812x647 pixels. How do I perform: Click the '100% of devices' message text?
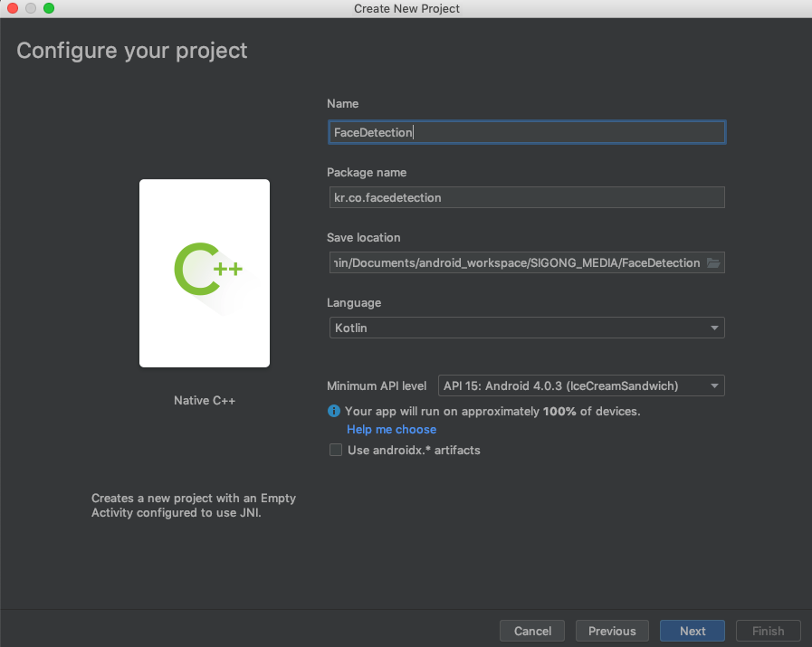492,412
